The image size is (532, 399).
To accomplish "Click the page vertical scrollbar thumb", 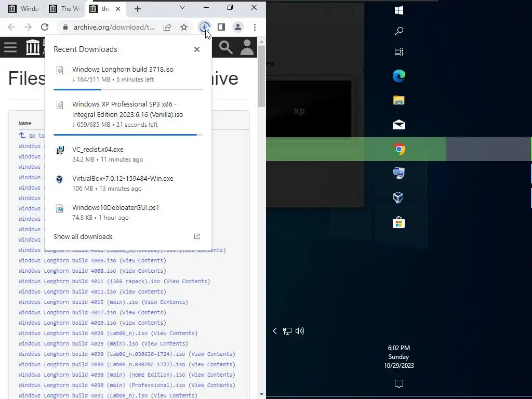I will tap(262, 77).
